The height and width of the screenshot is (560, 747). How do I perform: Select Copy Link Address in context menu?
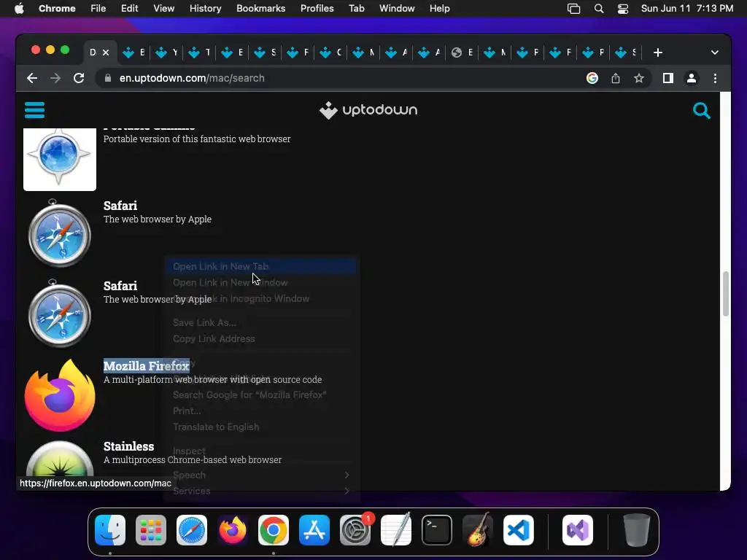point(262,338)
